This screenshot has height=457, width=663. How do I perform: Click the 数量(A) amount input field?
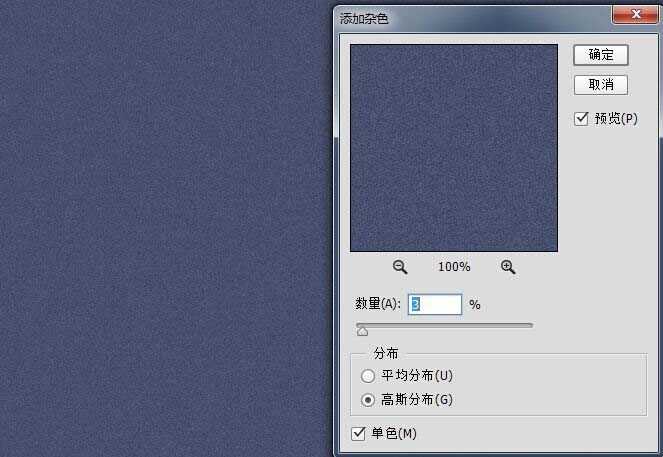pos(435,304)
